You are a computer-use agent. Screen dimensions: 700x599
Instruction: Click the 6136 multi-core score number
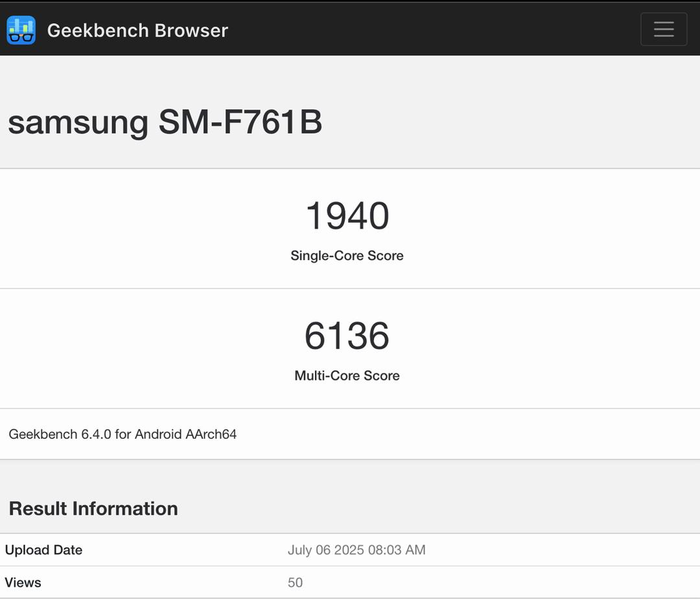coord(347,336)
